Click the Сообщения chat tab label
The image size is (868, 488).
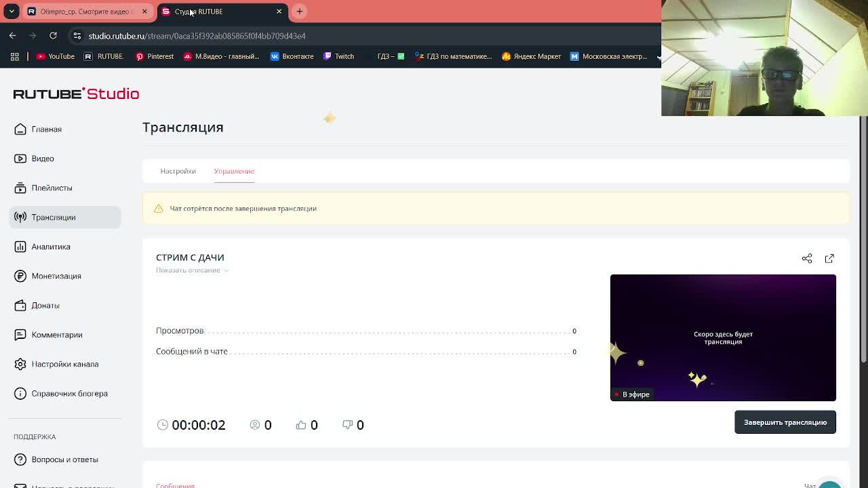tap(175, 485)
